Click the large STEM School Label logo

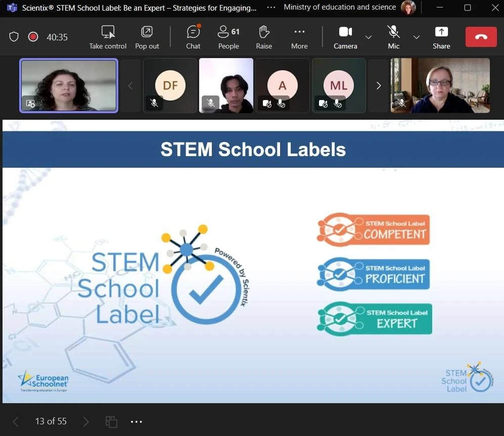pyautogui.click(x=163, y=275)
